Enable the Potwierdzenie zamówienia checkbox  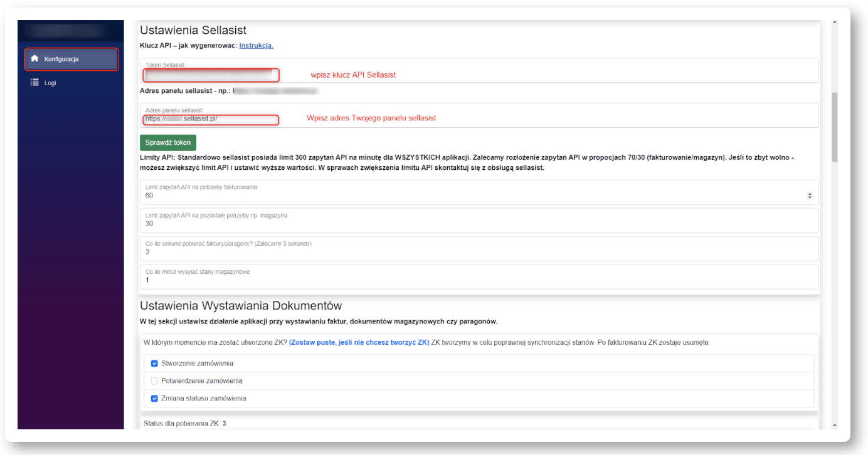pyautogui.click(x=154, y=381)
